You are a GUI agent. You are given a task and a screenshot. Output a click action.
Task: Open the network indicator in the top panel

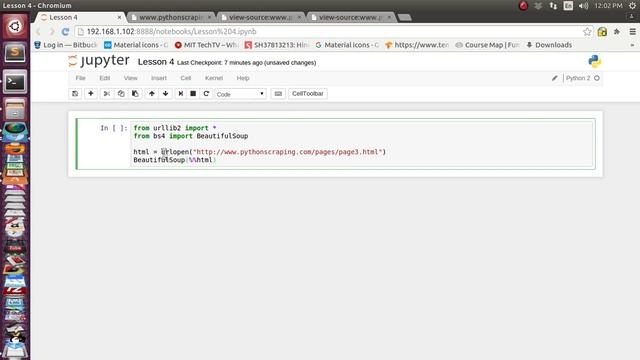point(553,5)
